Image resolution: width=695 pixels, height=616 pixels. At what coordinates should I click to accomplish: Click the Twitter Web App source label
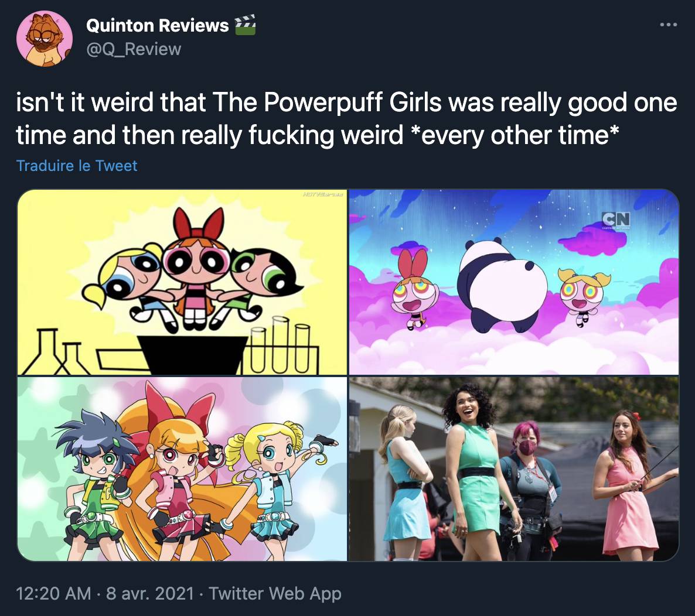275,593
